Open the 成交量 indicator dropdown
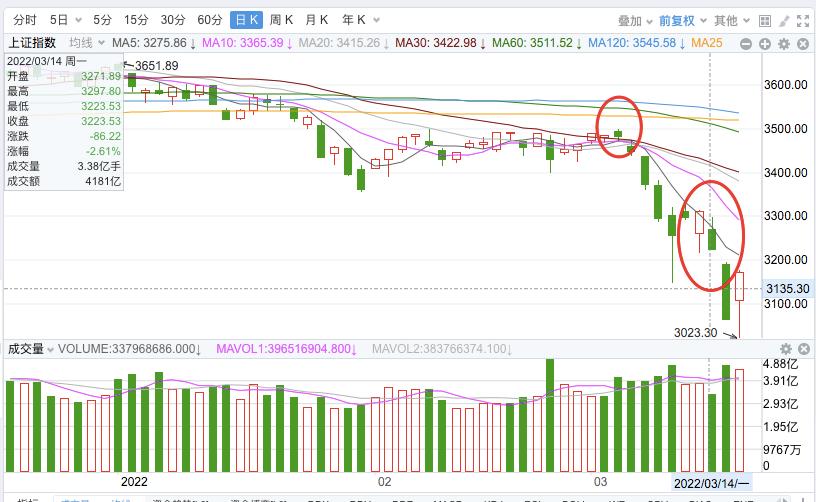 [31, 349]
